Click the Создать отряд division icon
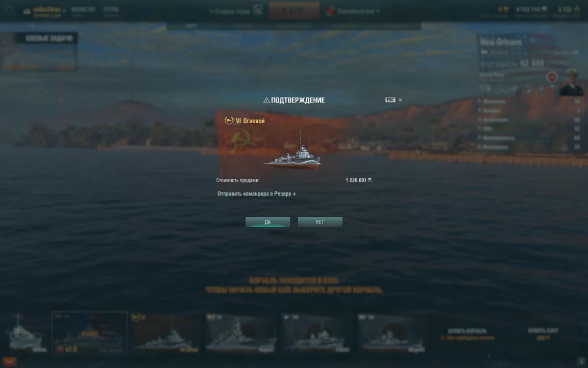 click(258, 10)
